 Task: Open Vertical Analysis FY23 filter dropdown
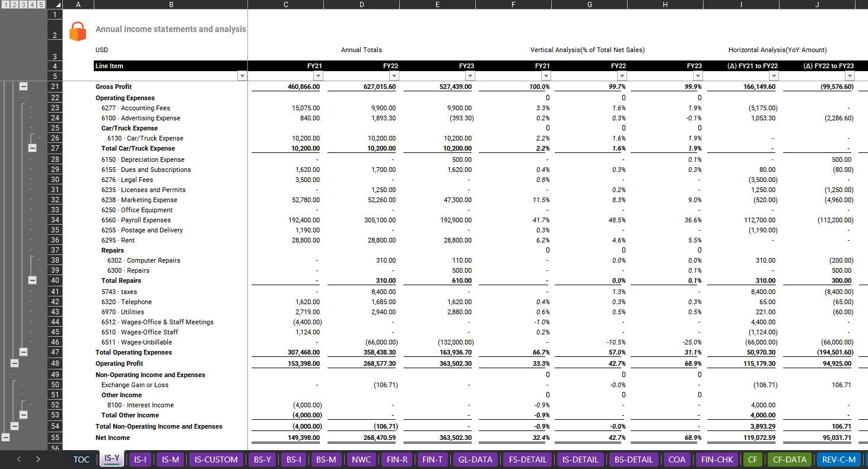[x=698, y=76]
